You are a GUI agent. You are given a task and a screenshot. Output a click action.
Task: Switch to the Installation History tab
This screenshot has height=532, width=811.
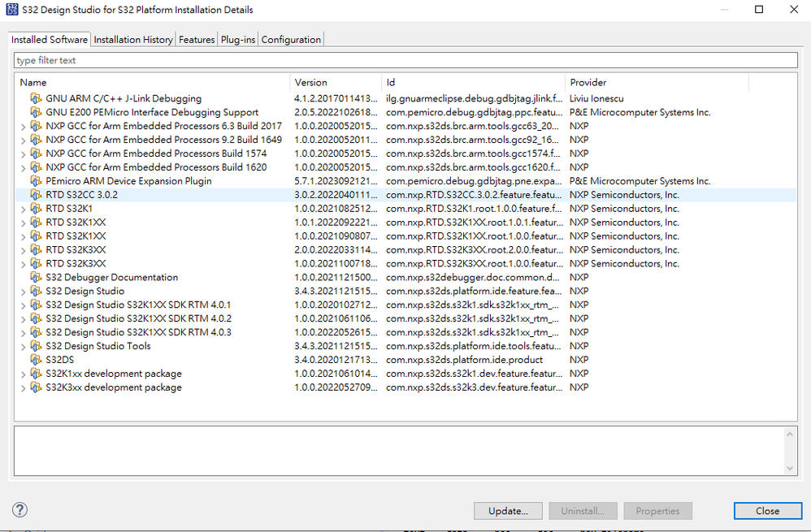(133, 40)
